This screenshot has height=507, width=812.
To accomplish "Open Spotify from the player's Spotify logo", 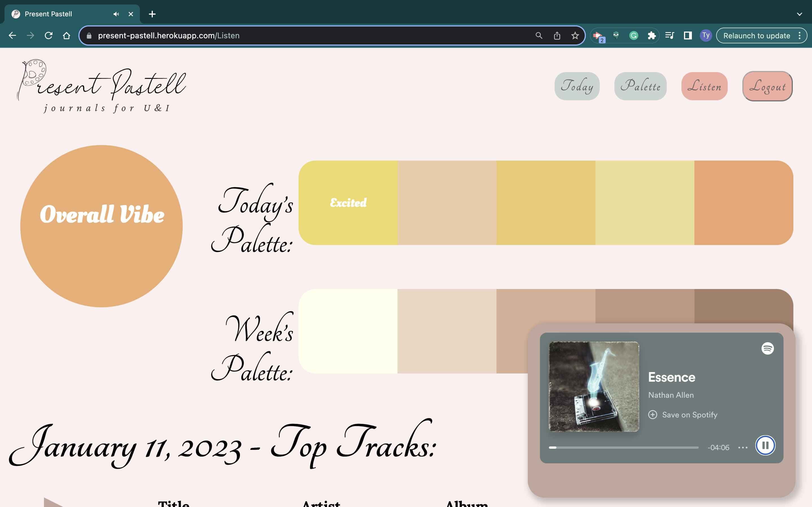I will click(x=767, y=349).
